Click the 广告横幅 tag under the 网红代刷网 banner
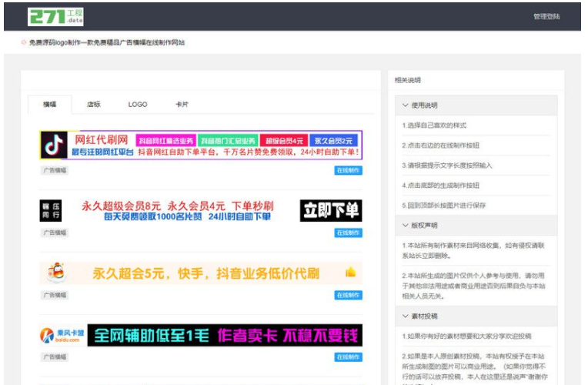 [55, 170]
